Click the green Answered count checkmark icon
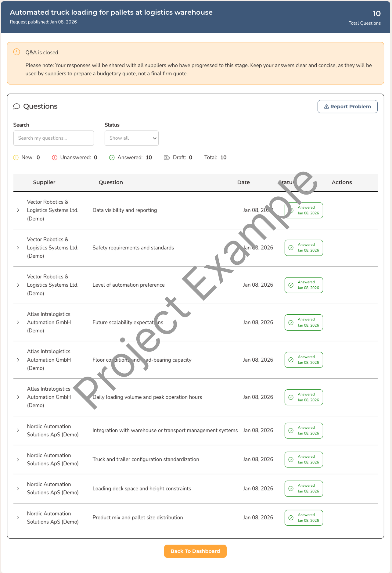This screenshot has height=573, width=392. 112,158
